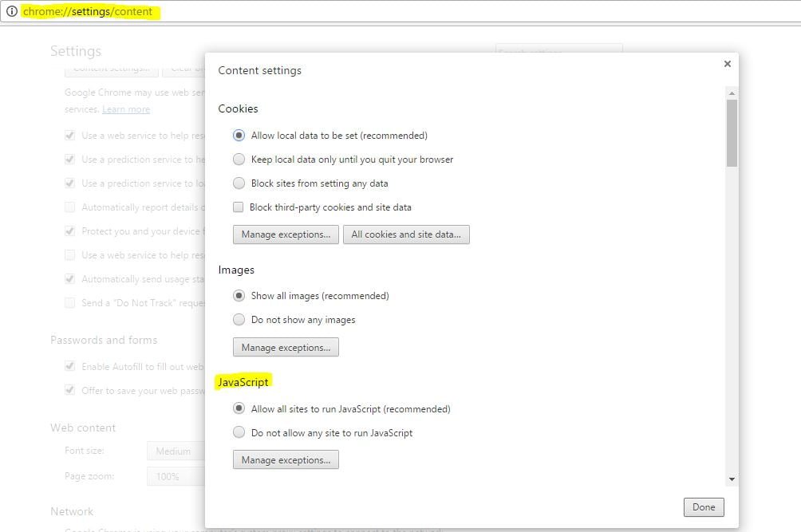Toggle Offer to save your web passwords checkbox
The height and width of the screenshot is (532, 801).
click(70, 390)
